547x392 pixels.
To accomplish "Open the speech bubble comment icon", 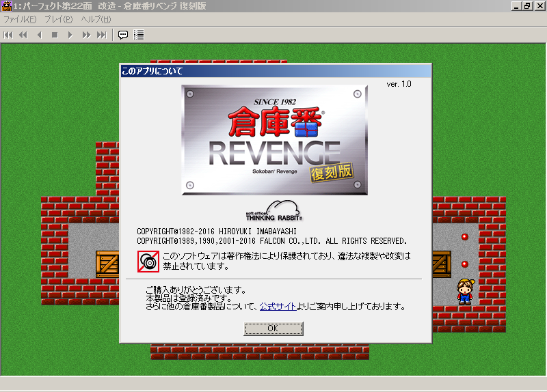I will tap(123, 34).
